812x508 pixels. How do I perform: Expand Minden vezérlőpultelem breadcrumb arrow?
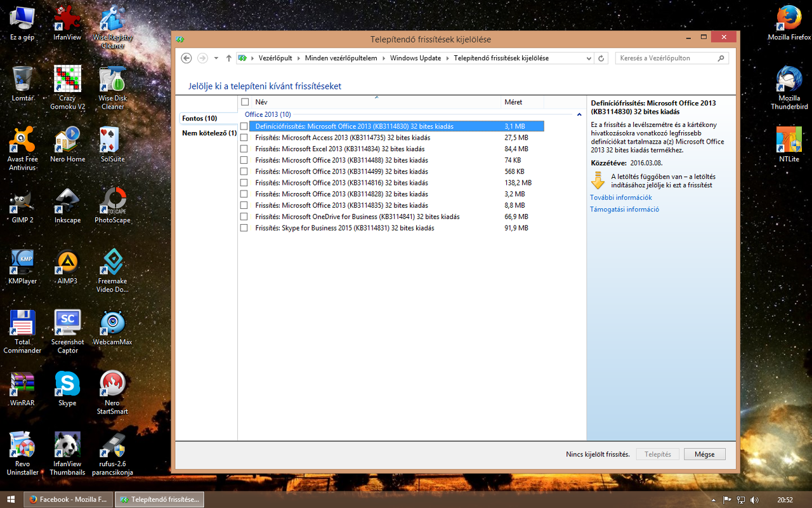pos(384,58)
